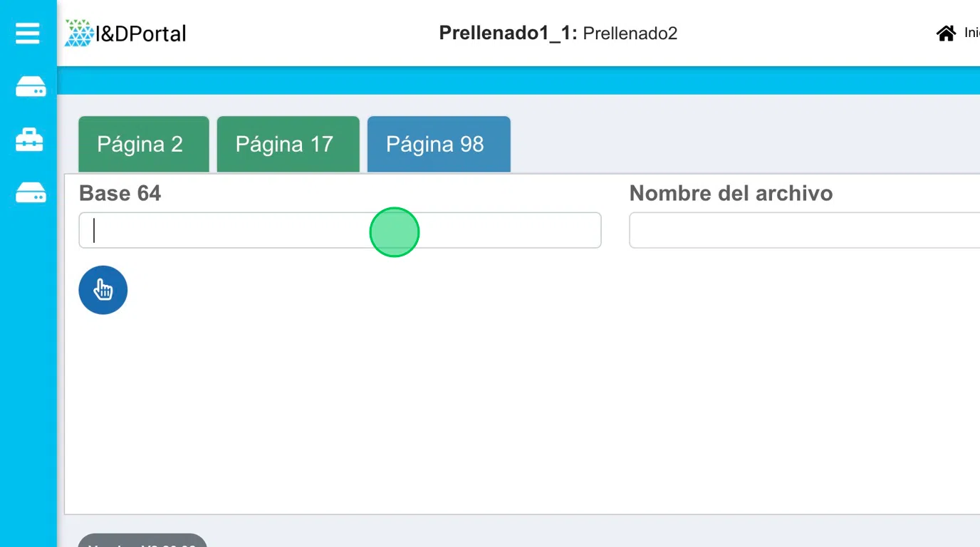980x547 pixels.
Task: Click the topmost drive icon in sidebar
Action: coord(31,87)
